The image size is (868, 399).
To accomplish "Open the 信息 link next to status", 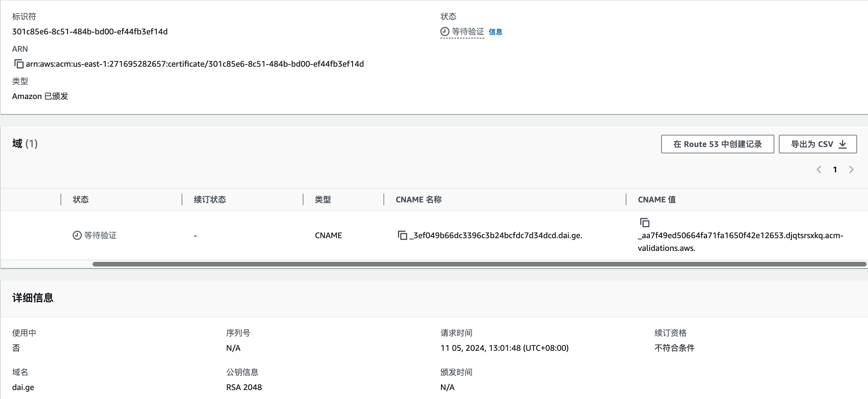I will [x=495, y=32].
